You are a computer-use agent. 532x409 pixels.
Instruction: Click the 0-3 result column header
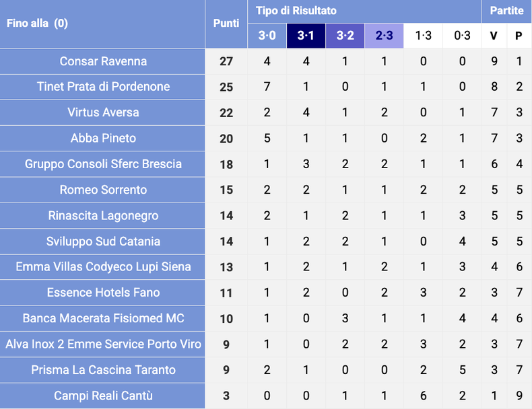[462, 36]
